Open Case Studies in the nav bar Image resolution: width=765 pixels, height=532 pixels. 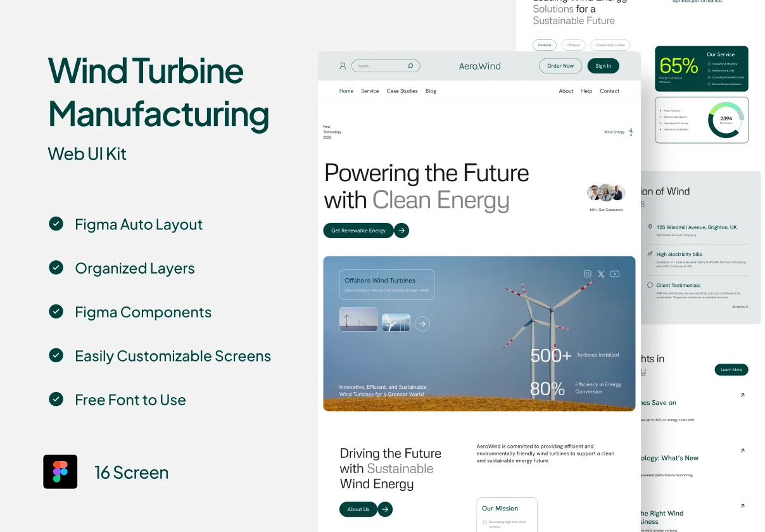pos(402,91)
